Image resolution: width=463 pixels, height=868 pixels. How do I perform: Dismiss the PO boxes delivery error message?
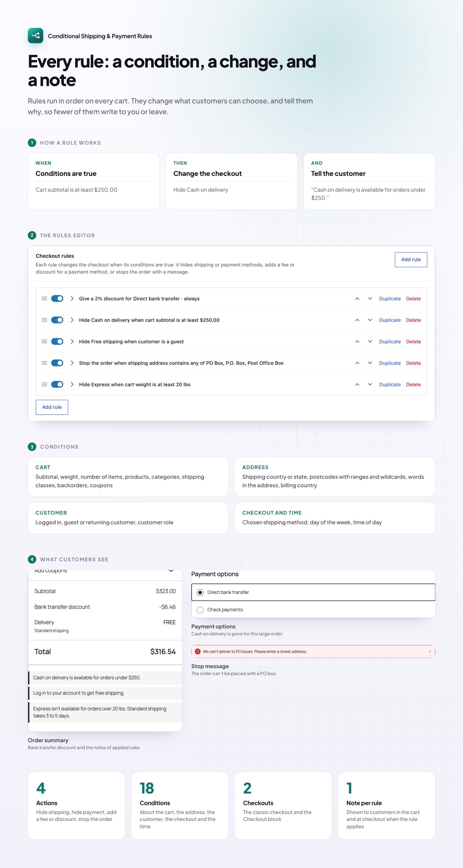coord(430,651)
